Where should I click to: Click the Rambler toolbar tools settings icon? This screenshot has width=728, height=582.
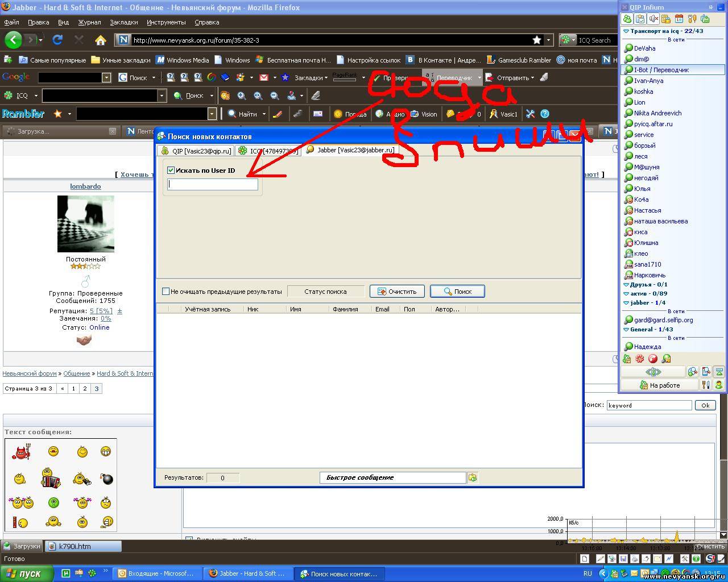[530, 114]
